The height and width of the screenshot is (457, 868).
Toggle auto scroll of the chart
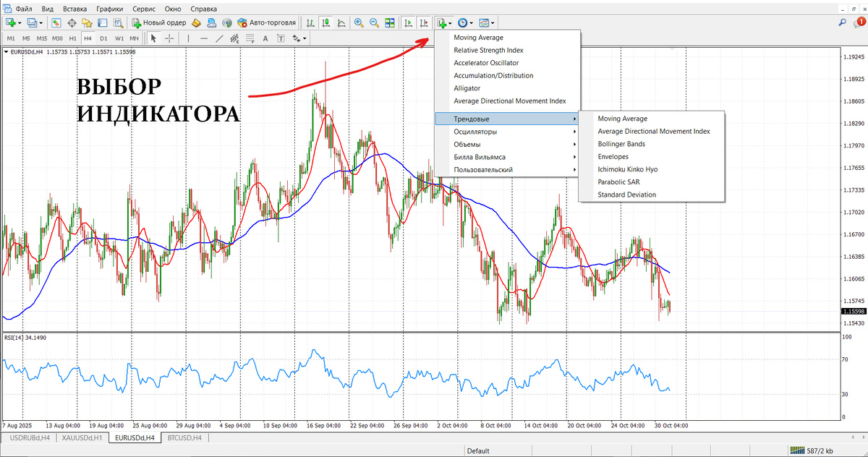[x=407, y=22]
